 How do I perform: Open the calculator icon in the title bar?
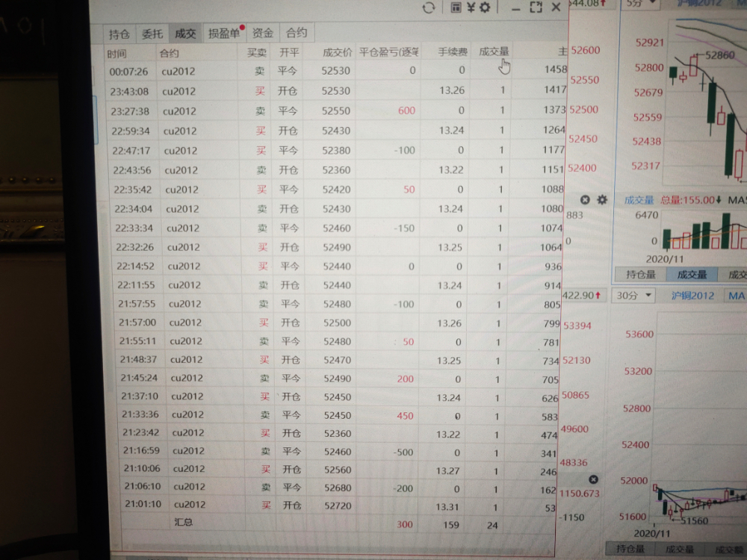pyautogui.click(x=456, y=7)
